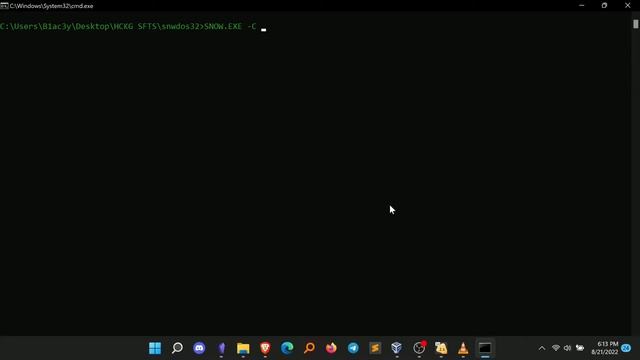The height and width of the screenshot is (360, 640).
Task: Launch Microsoft Edge from the taskbar
Action: coord(287,348)
